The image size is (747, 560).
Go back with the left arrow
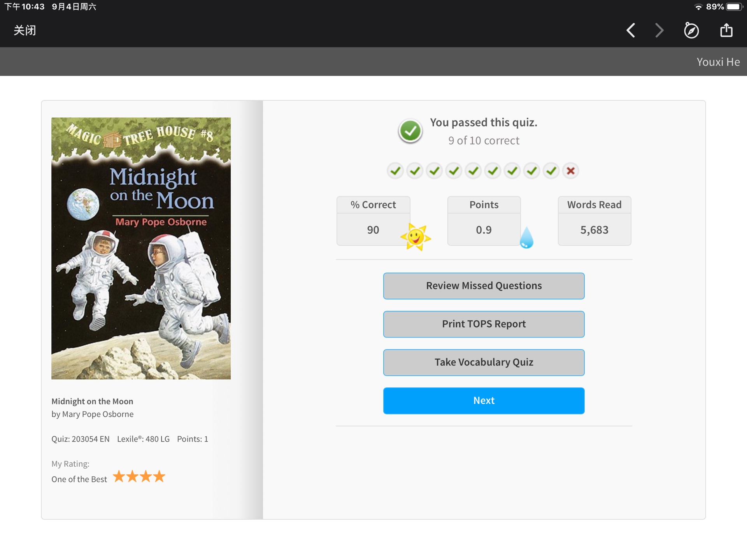tap(631, 30)
